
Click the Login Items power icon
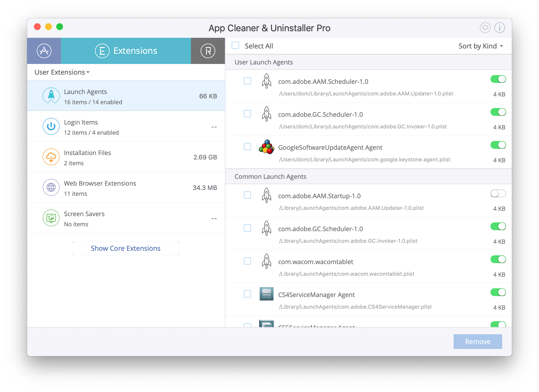(50, 128)
